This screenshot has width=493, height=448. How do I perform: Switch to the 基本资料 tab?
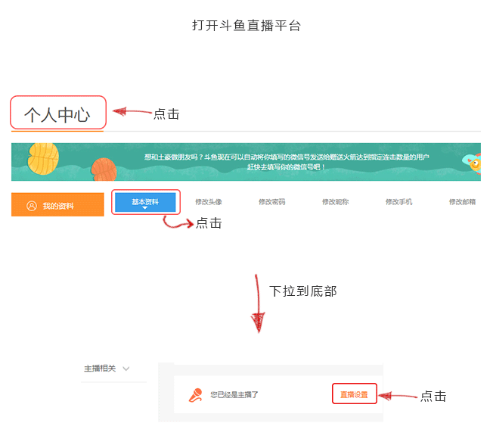coord(145,202)
